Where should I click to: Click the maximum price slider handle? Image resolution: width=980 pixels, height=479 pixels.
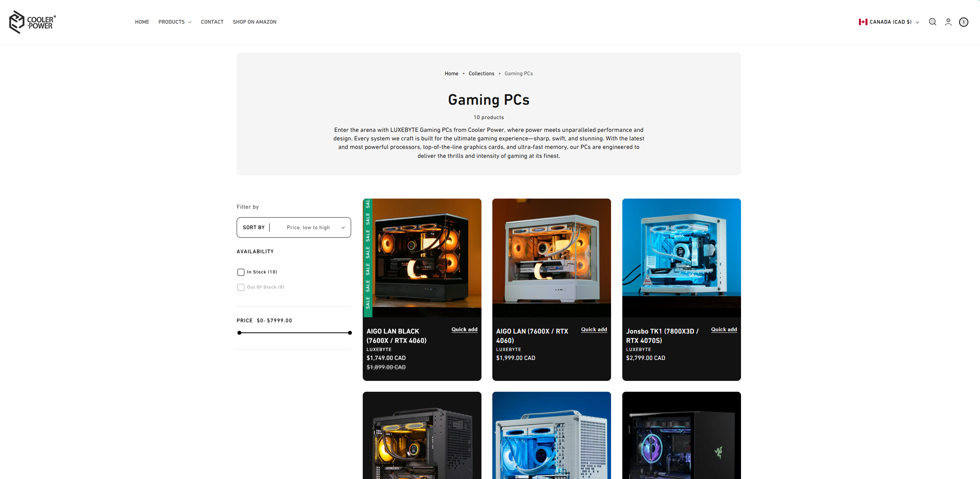(350, 333)
